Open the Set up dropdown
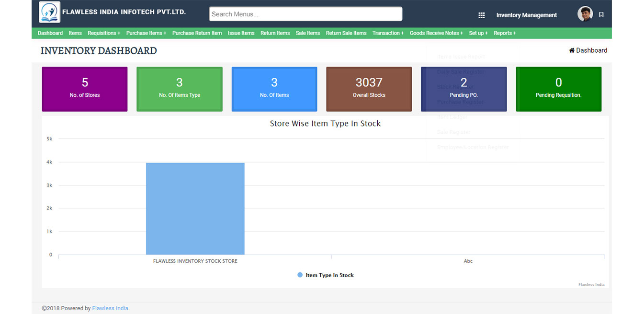Screen dimensions: 644x314 click(478, 33)
